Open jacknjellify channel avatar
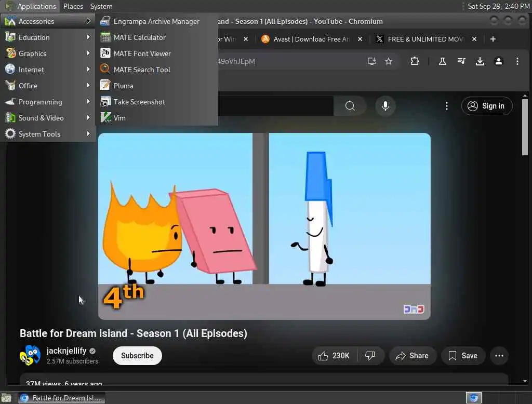532x404 pixels. pyautogui.click(x=30, y=355)
